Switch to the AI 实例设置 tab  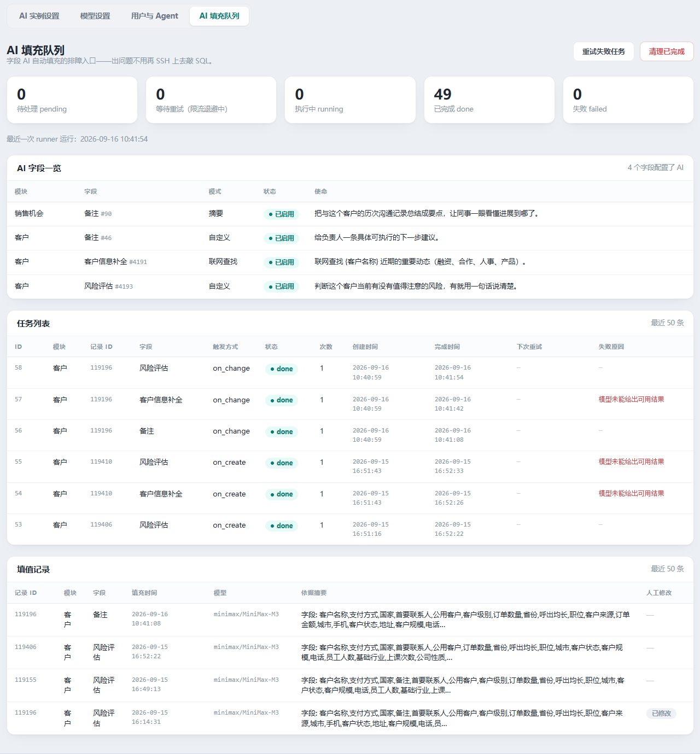tap(39, 16)
